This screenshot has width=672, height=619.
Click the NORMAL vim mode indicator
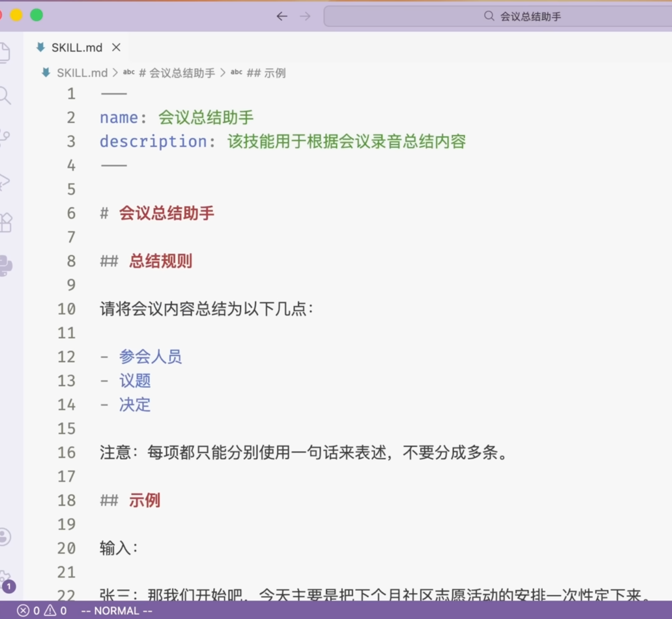click(x=116, y=611)
